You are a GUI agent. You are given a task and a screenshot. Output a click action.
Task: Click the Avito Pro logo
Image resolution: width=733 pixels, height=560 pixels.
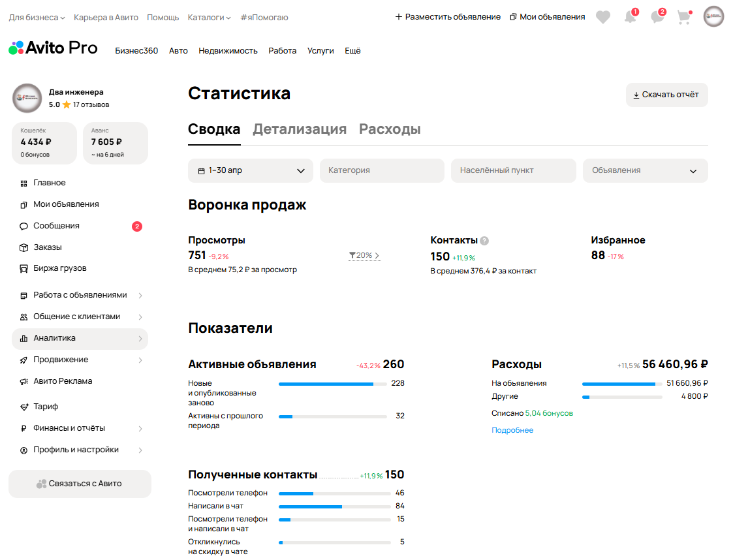(x=54, y=48)
